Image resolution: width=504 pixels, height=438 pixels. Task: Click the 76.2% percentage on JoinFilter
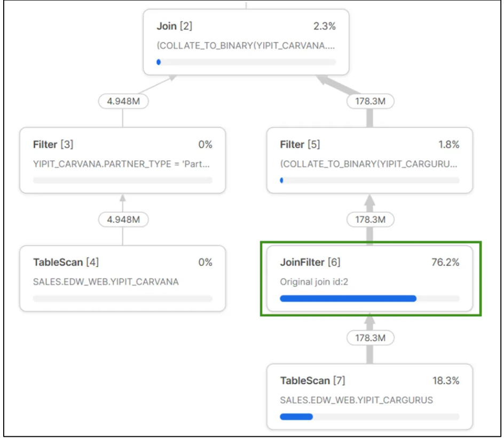coord(445,262)
